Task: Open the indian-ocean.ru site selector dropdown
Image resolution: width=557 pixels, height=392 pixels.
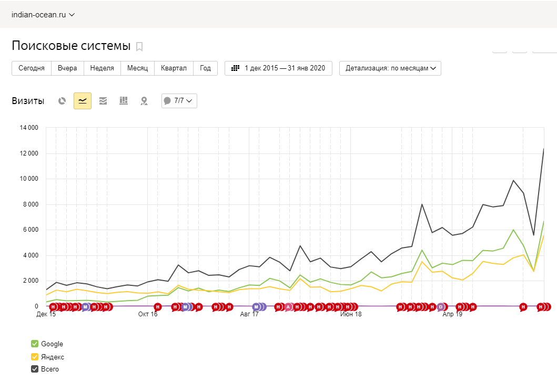Action: [x=43, y=15]
